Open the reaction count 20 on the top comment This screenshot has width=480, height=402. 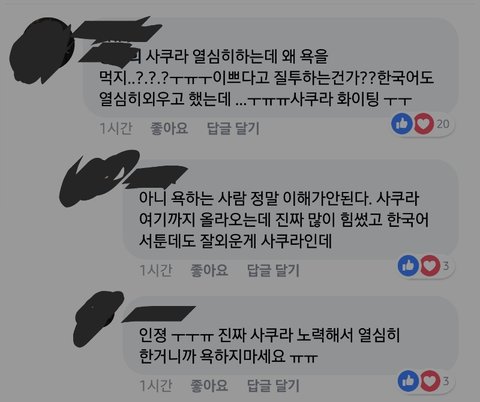click(x=443, y=124)
